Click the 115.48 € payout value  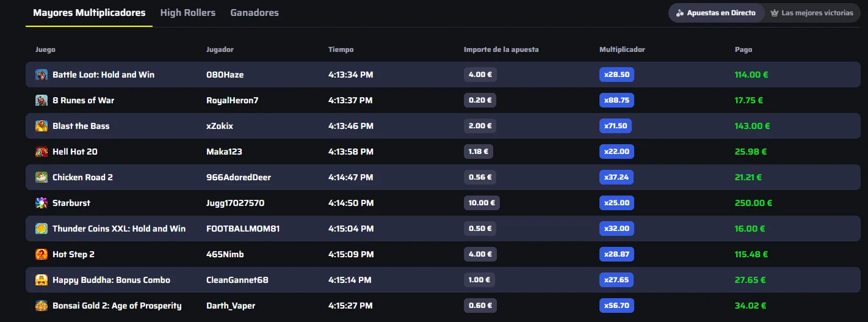[751, 254]
